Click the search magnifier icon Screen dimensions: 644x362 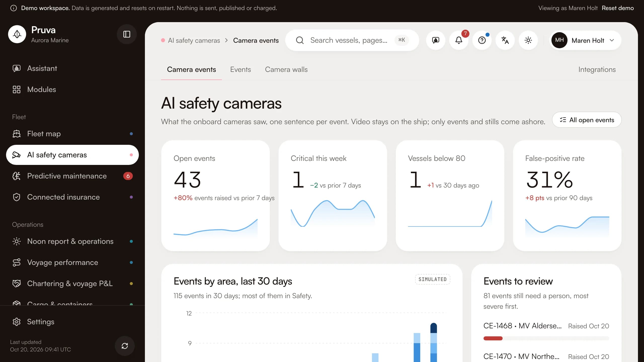[x=300, y=40]
